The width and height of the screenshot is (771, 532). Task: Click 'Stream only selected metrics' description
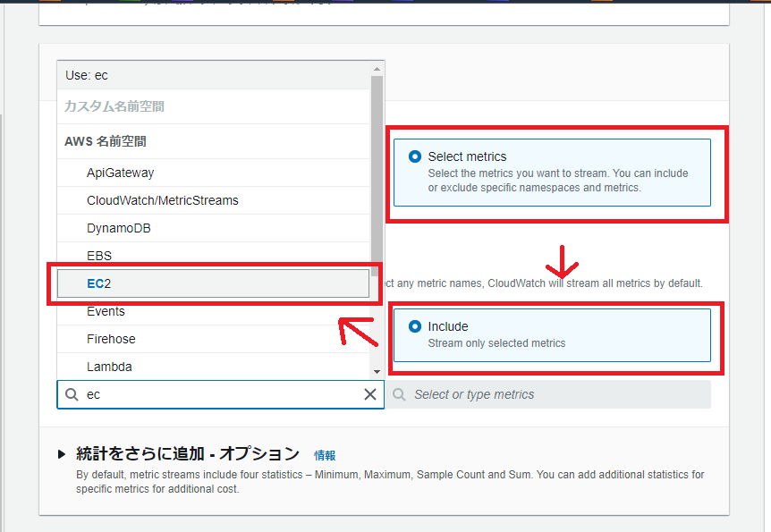(496, 343)
